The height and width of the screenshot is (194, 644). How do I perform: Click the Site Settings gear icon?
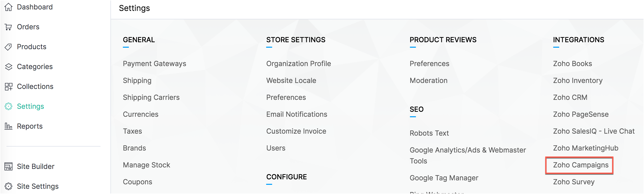8,186
